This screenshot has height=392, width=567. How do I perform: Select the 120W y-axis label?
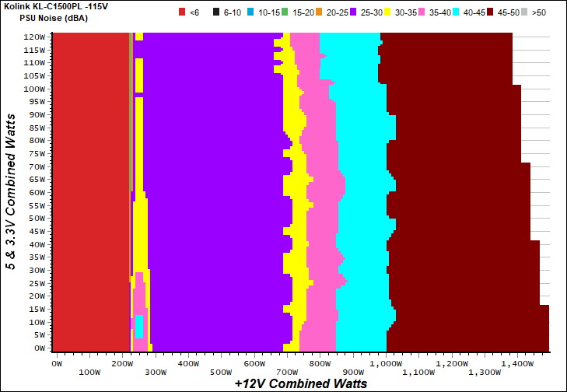click(x=34, y=37)
